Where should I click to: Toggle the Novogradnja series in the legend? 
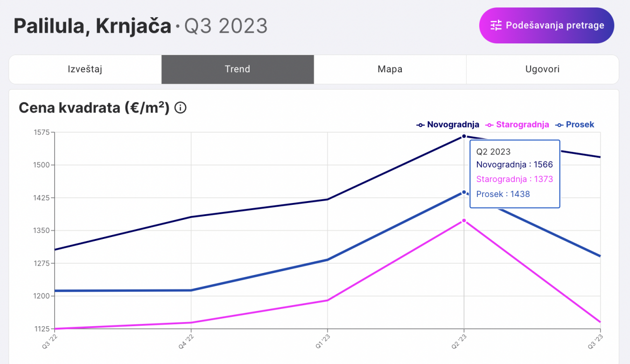pos(448,125)
